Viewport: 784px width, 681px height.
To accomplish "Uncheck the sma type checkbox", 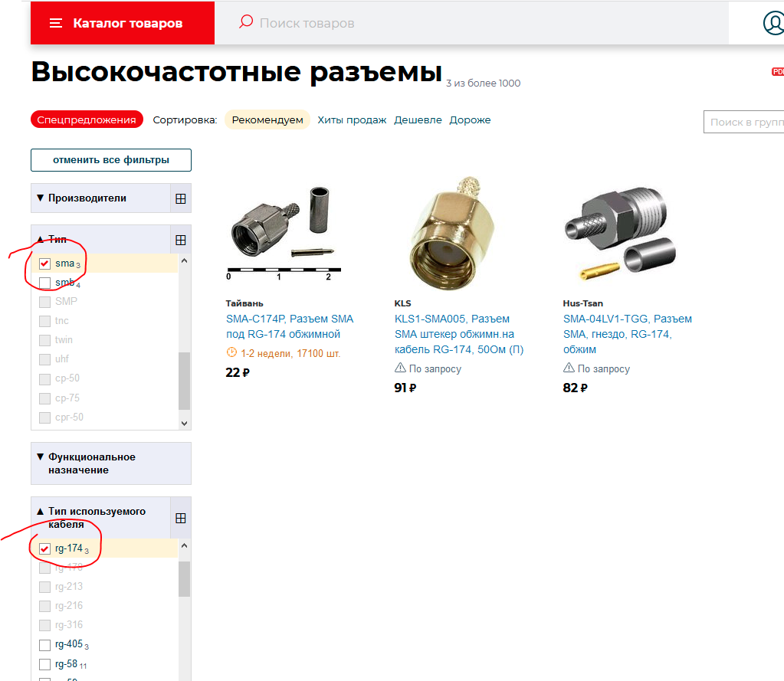I will [x=44, y=264].
